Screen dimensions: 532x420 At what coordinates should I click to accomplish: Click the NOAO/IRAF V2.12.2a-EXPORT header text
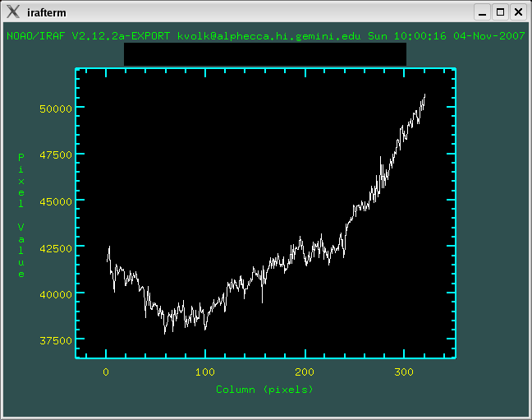coord(88,36)
